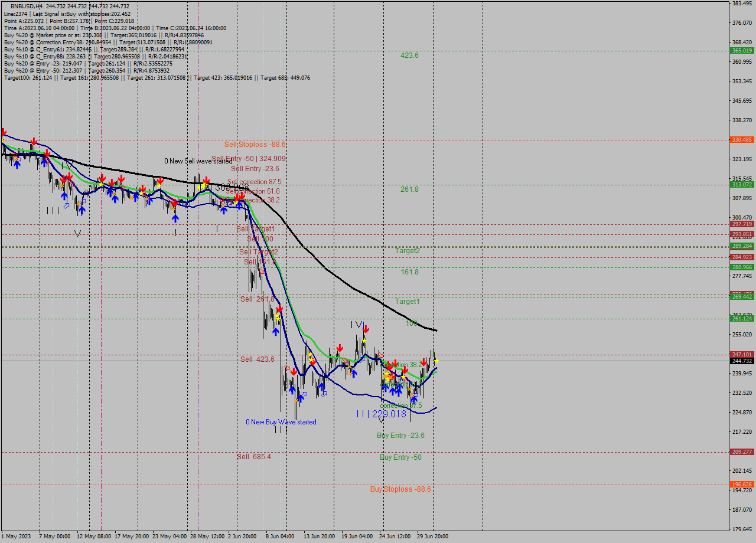Click the 'Buy Stoploss -88.6' label
Screen dimensions: 756x543
click(400, 489)
